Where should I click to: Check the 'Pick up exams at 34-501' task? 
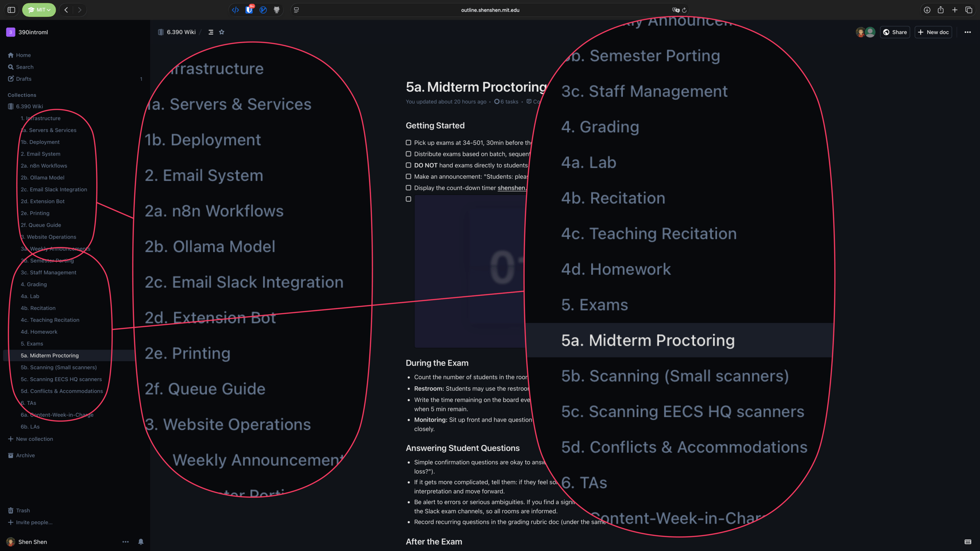408,142
